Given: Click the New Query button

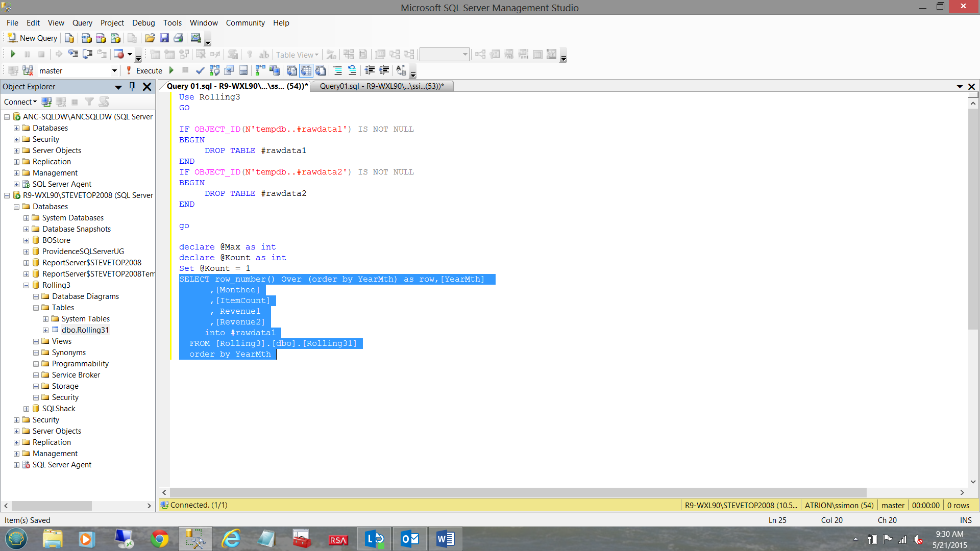Looking at the screenshot, I should tap(33, 38).
